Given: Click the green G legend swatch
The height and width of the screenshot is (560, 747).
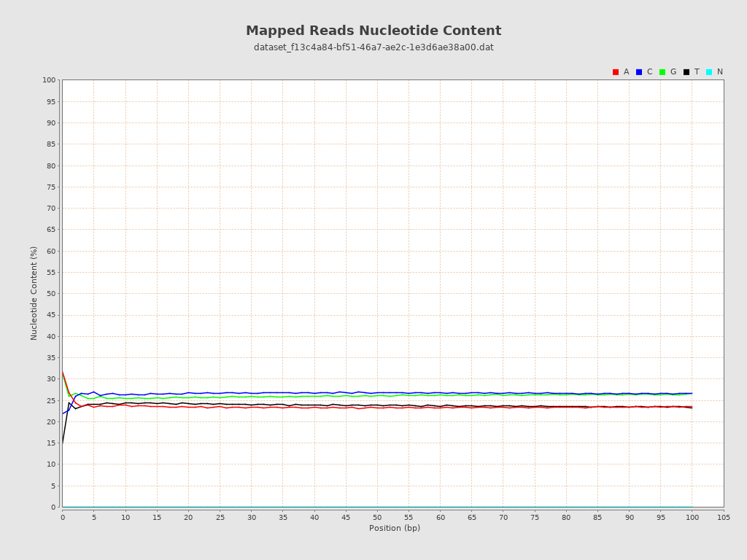Looking at the screenshot, I should coord(662,72).
